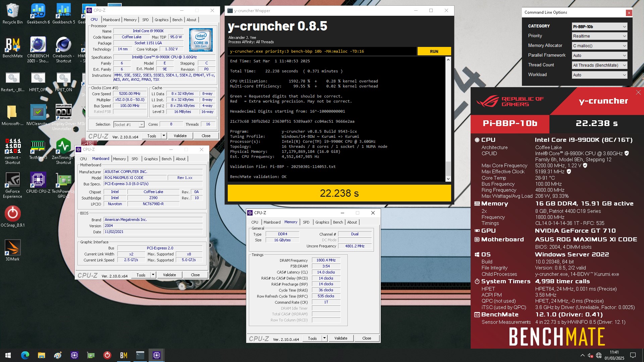
Task: Click Close in CPU-Z Mainboard window
Action: (195, 275)
